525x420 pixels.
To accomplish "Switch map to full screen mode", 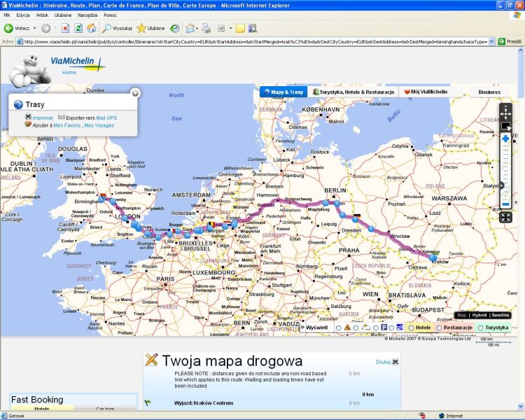I will coord(505,217).
